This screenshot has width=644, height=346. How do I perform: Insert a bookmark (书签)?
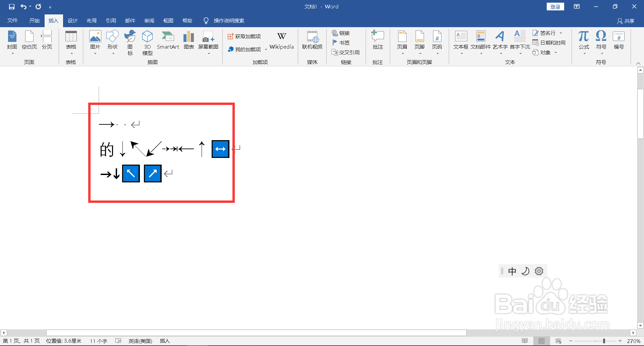[341, 43]
